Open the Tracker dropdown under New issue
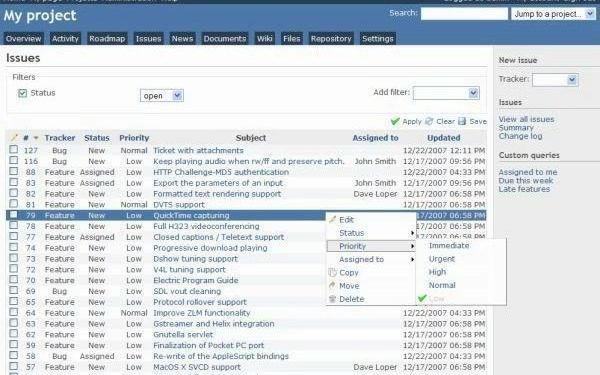Viewport: 600px width, 375px height. click(x=555, y=80)
